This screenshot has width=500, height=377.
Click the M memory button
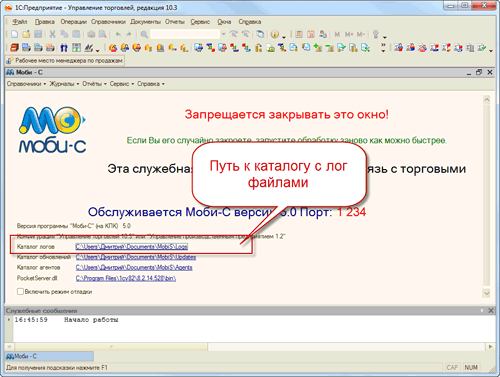tap(337, 34)
